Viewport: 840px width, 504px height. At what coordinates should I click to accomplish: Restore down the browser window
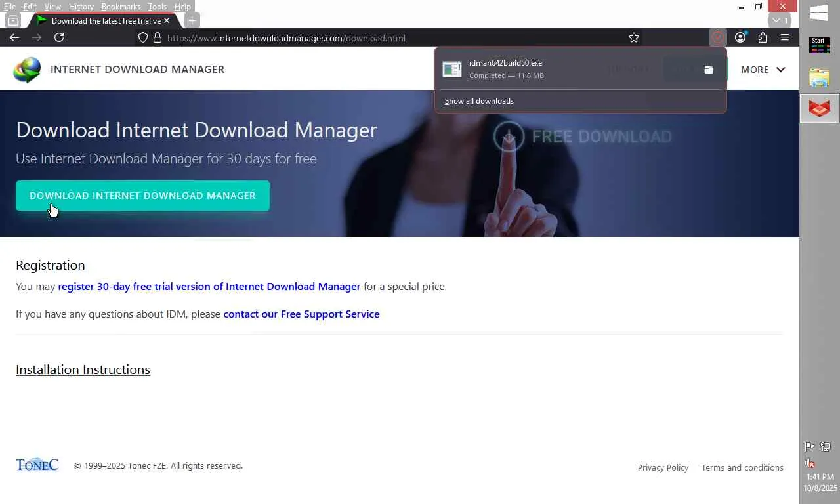pyautogui.click(x=759, y=7)
